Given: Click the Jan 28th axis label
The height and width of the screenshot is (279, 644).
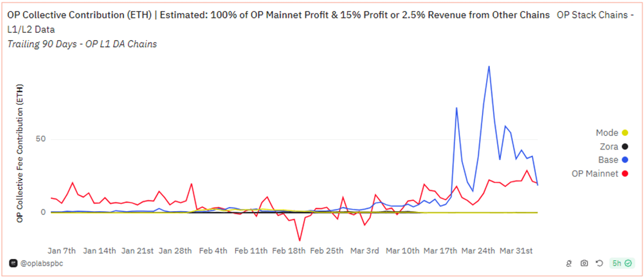Looking at the screenshot, I should 175,251.
